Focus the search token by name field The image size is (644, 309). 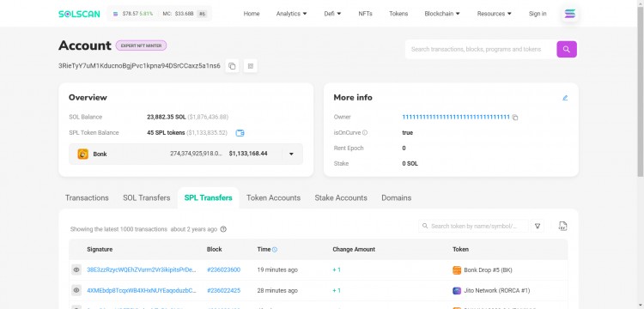pyautogui.click(x=473, y=226)
